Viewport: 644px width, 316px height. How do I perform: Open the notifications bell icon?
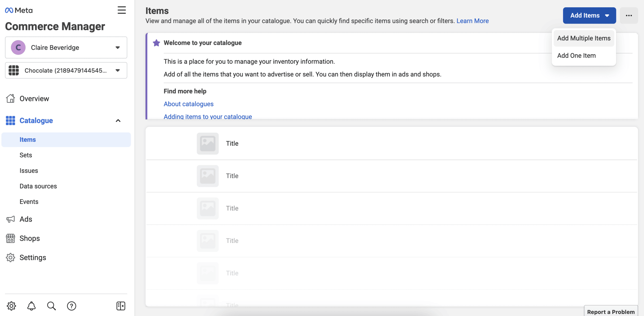tap(31, 306)
